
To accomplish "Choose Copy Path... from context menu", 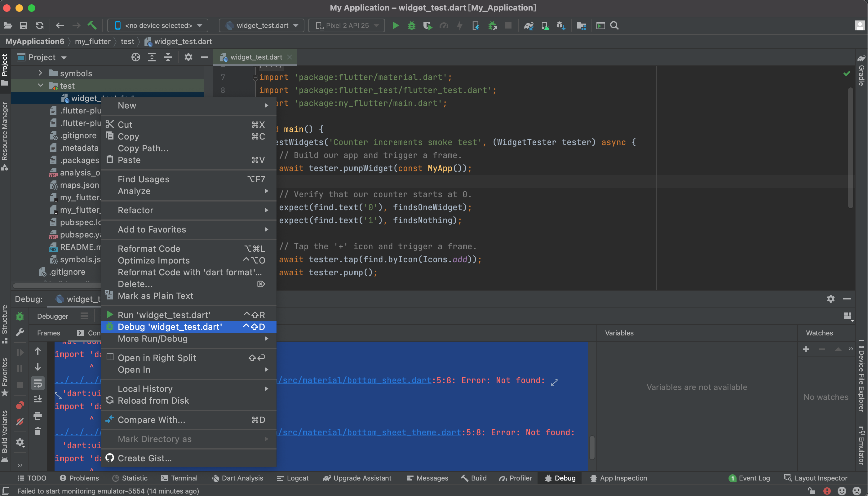I will (189, 148).
